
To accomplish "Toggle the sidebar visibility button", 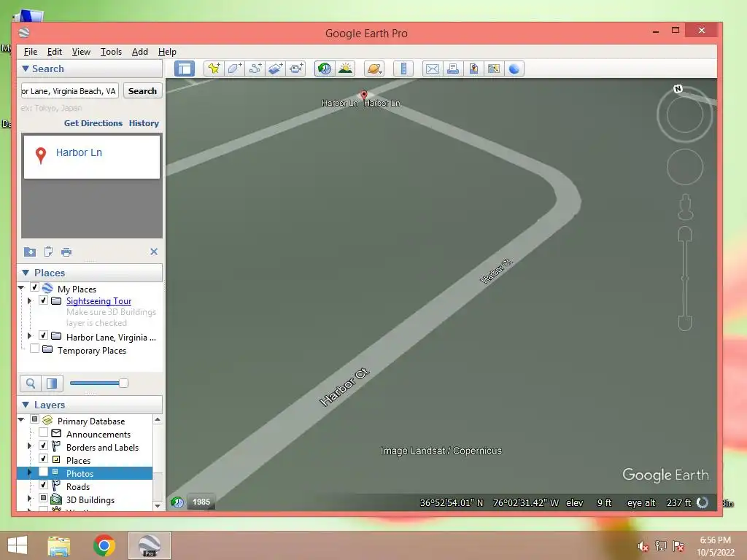I will [185, 69].
